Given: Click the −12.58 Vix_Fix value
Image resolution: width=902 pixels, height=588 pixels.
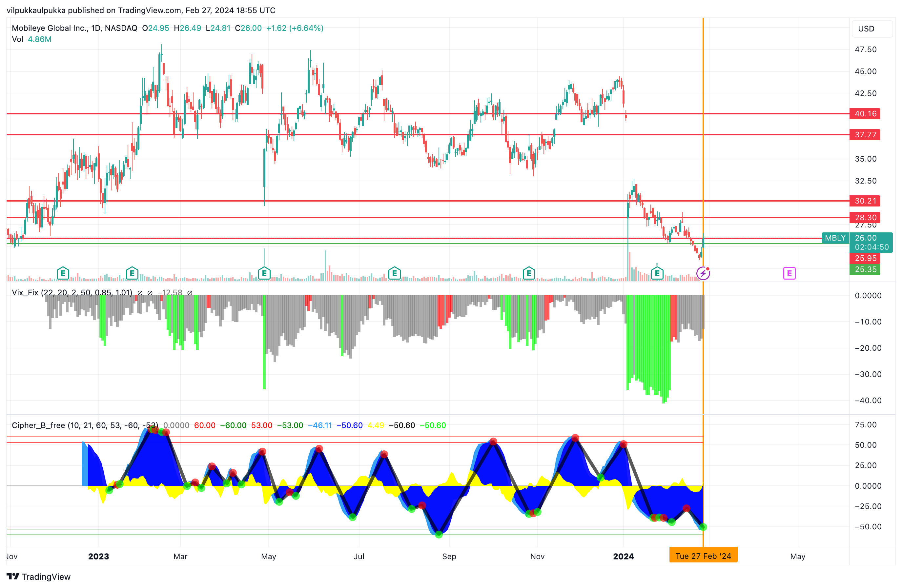Looking at the screenshot, I should [170, 293].
